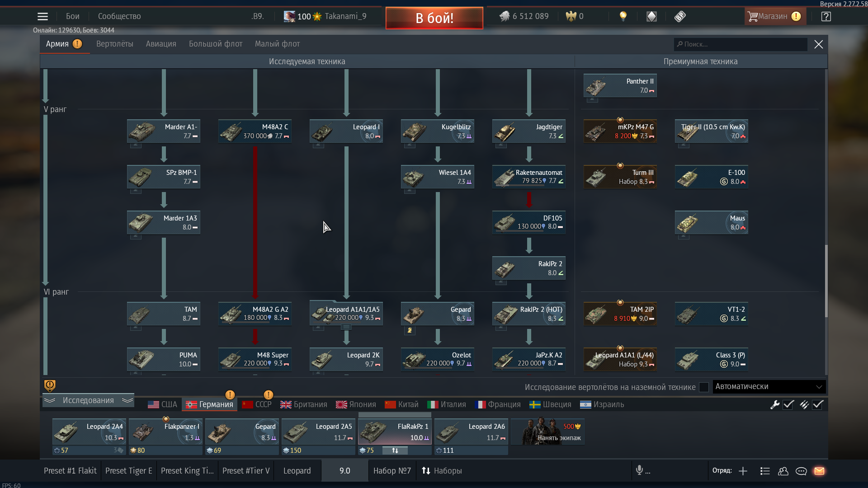Click the diamond icon in top bar
Screen dimensions: 868x488
(x=651, y=17)
